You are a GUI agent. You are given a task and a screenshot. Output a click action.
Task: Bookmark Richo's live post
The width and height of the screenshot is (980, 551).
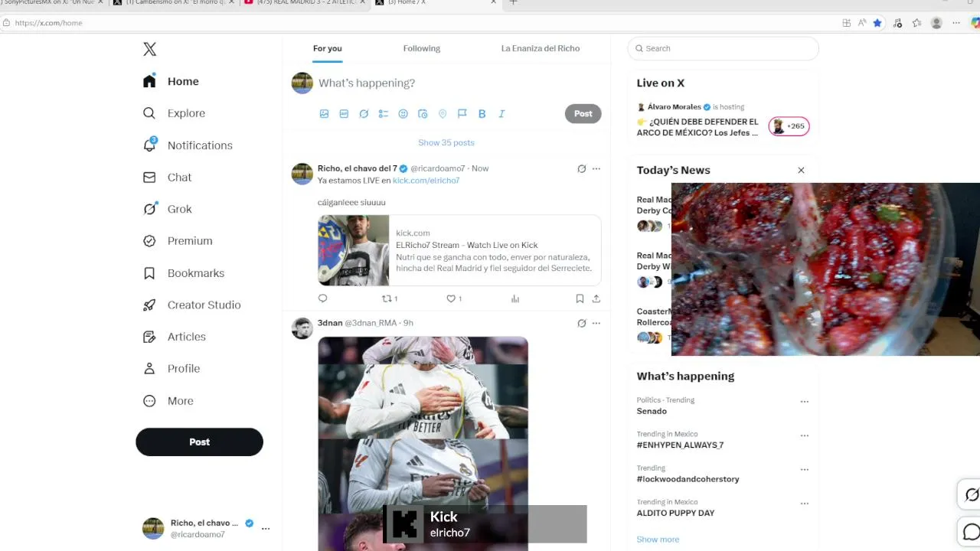point(580,298)
